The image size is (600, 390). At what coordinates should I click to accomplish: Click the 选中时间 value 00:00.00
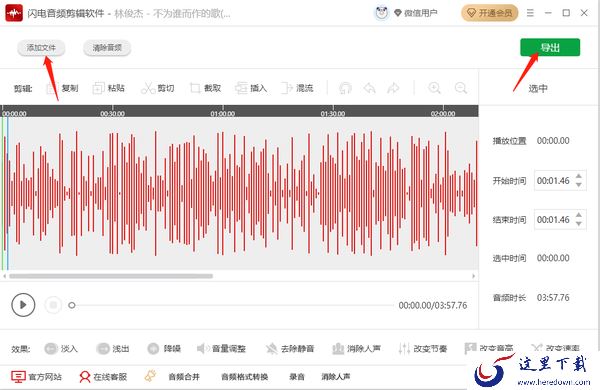(553, 258)
